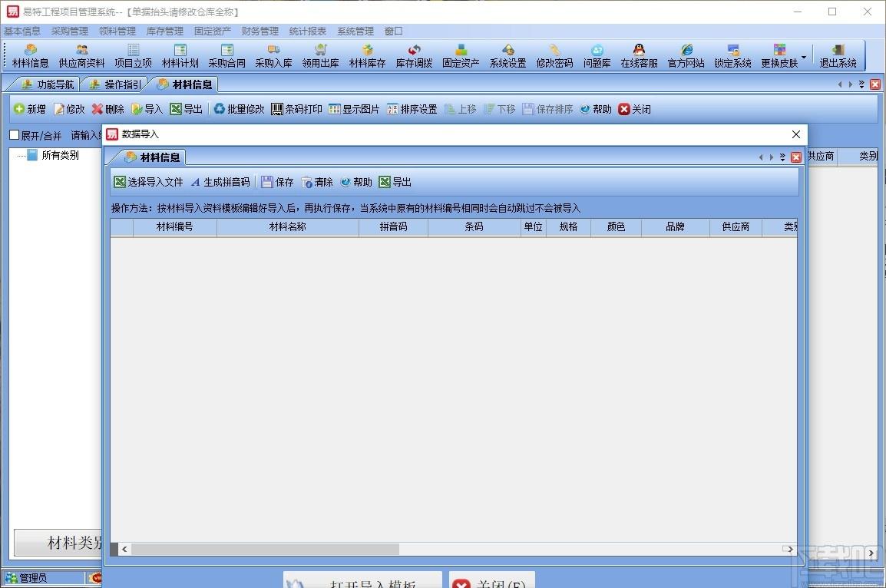The width and height of the screenshot is (886, 588).
Task: Open the 采购管理 menu
Action: click(70, 31)
